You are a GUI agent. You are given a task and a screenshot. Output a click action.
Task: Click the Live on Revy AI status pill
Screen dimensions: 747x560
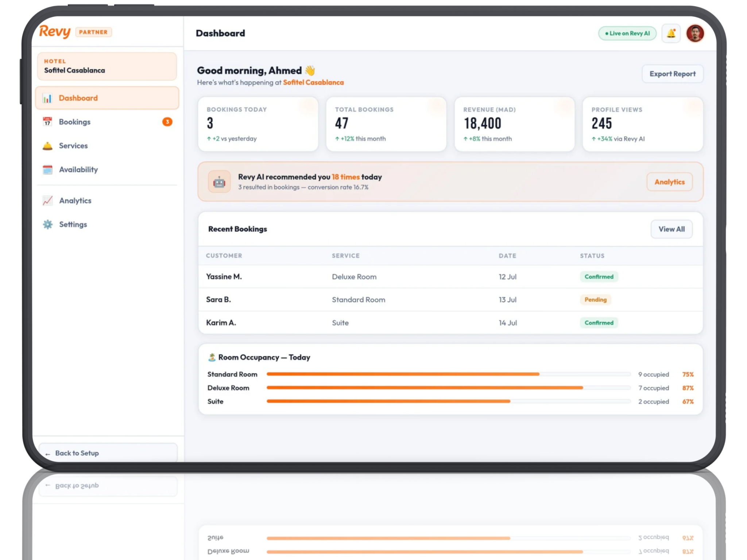627,33
